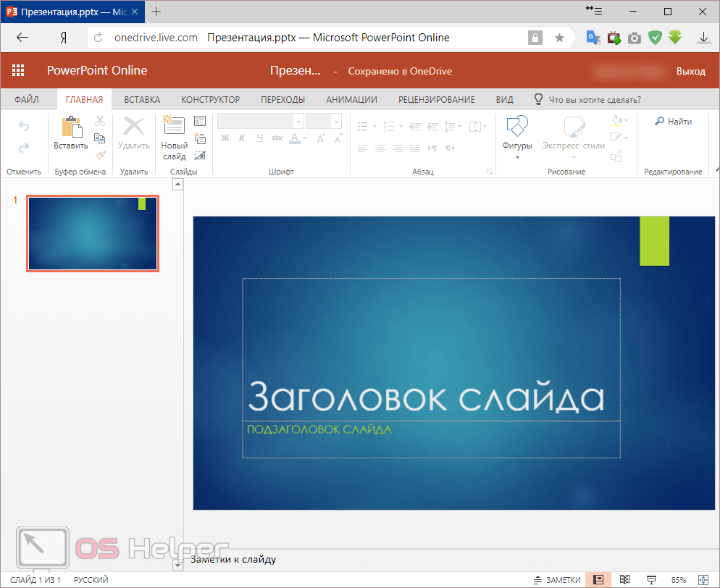Viewport: 720px width, 588px height.
Task: Undo the last action
Action: click(24, 126)
